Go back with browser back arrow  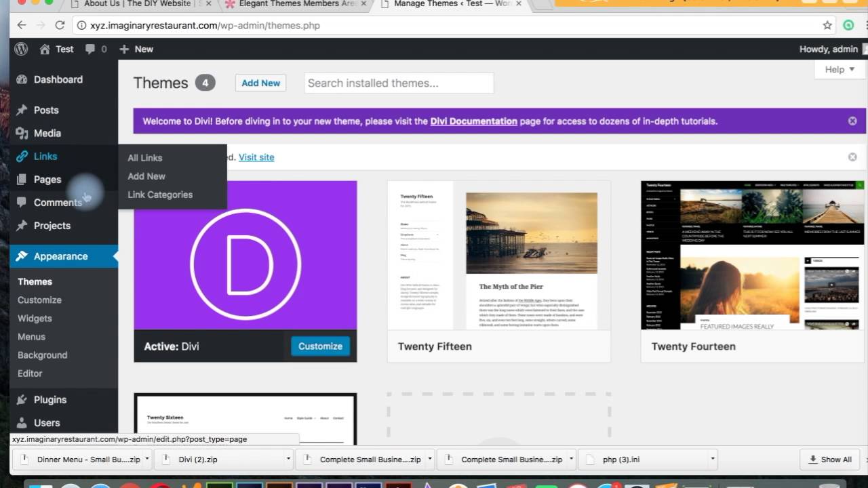click(21, 25)
